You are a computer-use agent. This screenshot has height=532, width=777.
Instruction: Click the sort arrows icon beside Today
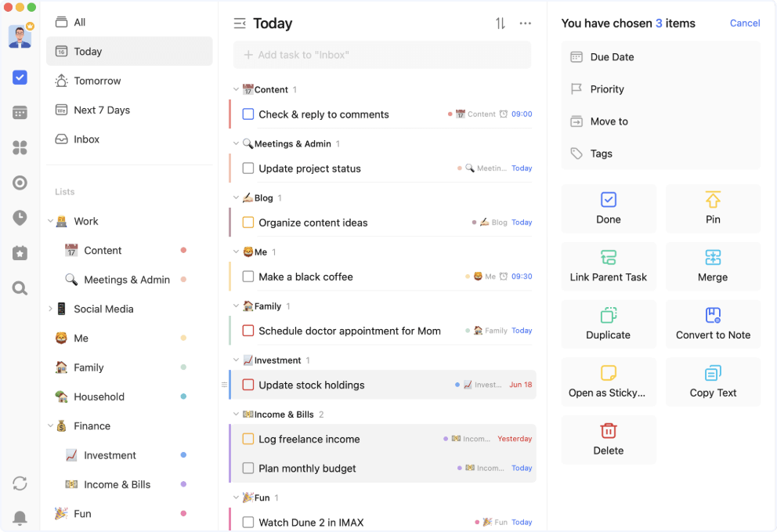pos(501,24)
